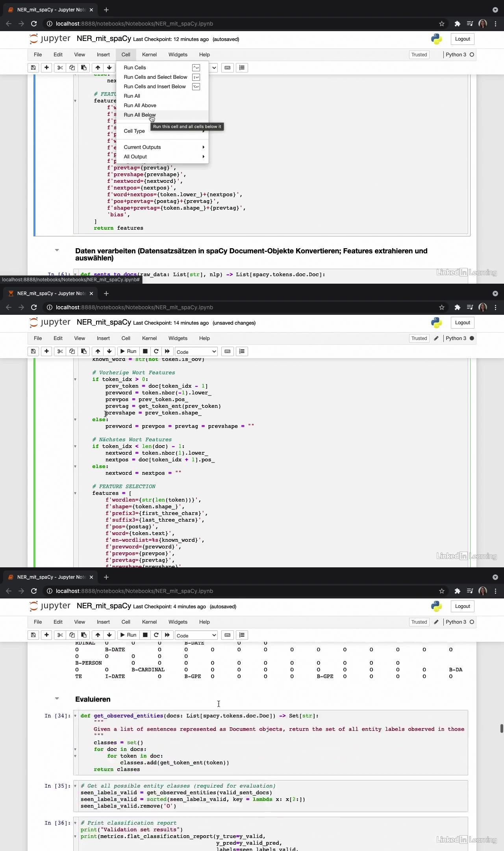The width and height of the screenshot is (504, 851).
Task: Click restart kernel icon in "4 minutes ago" notebook
Action: coord(156,635)
